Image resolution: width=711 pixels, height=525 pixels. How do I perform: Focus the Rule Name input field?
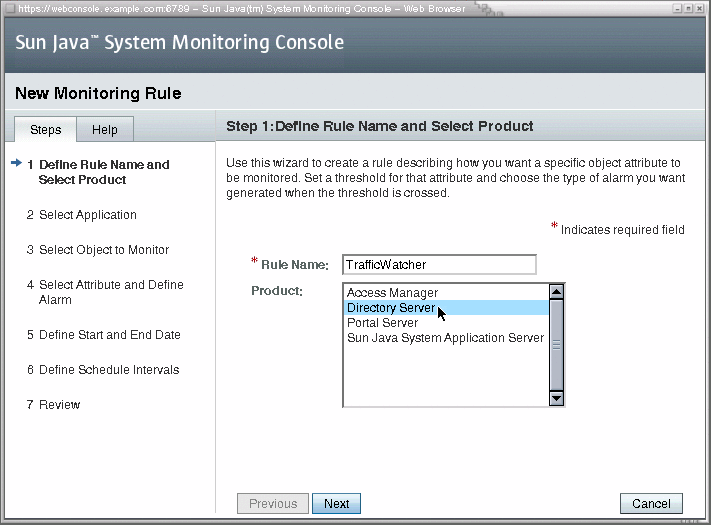pyautogui.click(x=439, y=264)
